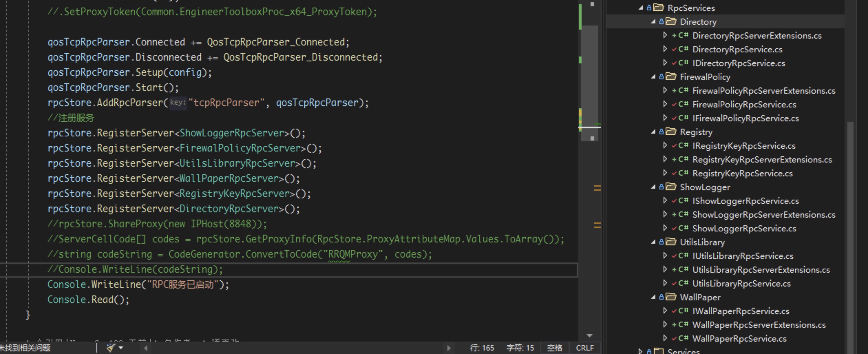Screen dimensions: 868x354
Task: Collapse the UtilsLibrary folder node
Action: coord(653,242)
